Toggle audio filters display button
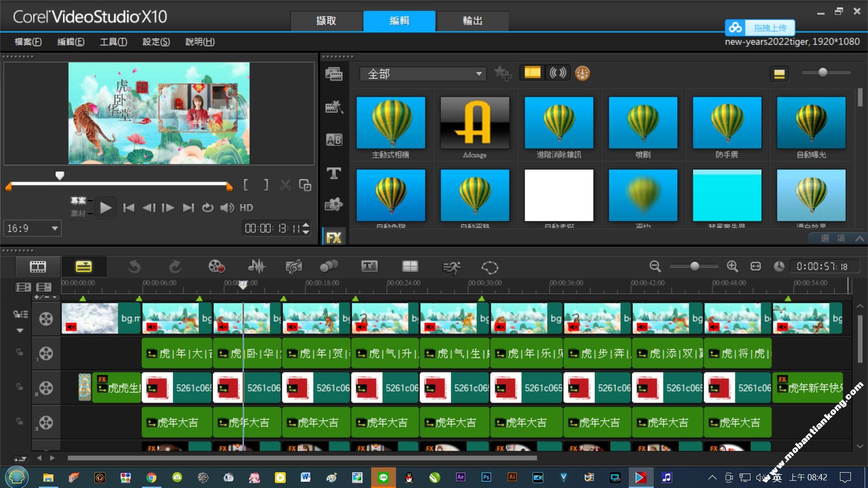Screen dimensions: 868x488 558,73
